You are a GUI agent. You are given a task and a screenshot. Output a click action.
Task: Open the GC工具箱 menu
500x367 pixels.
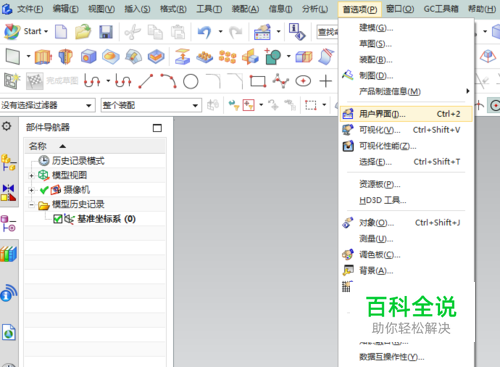pos(441,9)
